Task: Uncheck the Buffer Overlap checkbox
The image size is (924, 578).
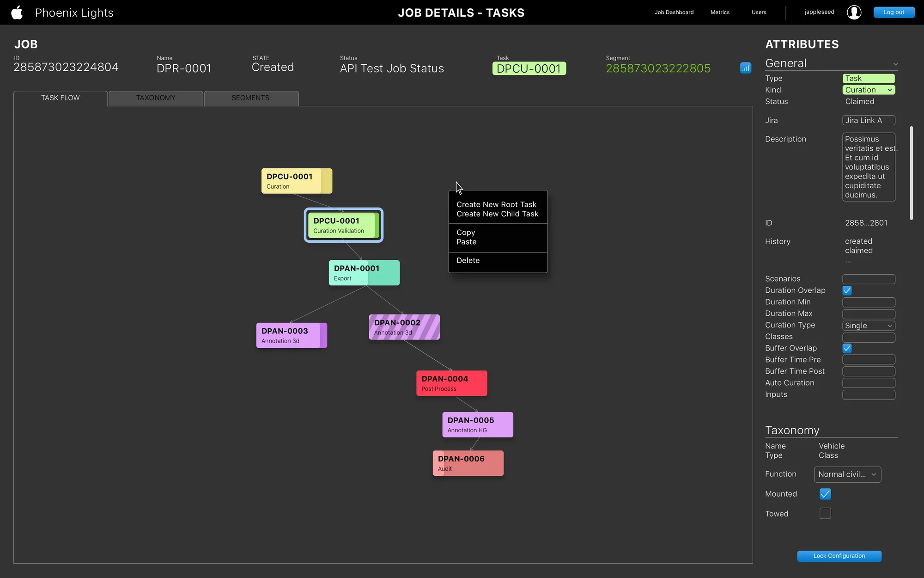Action: pos(847,348)
